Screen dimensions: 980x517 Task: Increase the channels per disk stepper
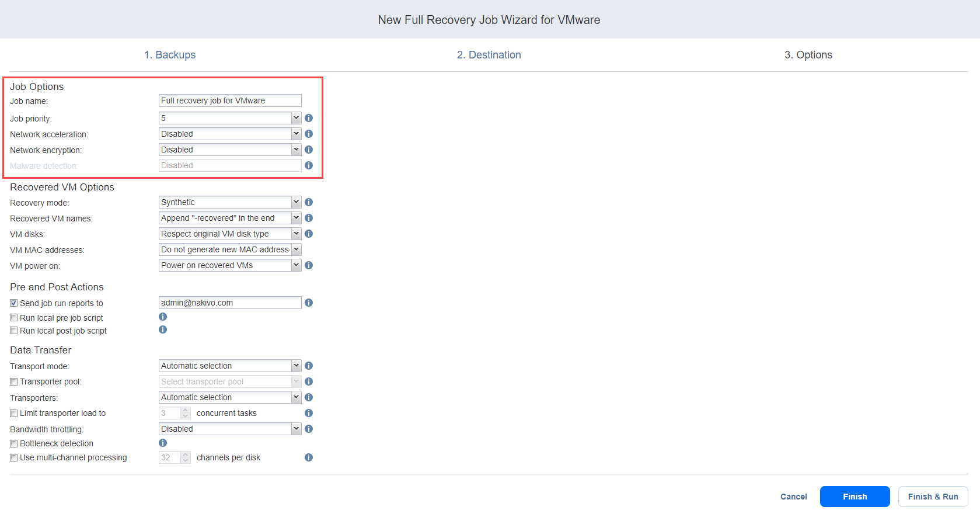(186, 454)
